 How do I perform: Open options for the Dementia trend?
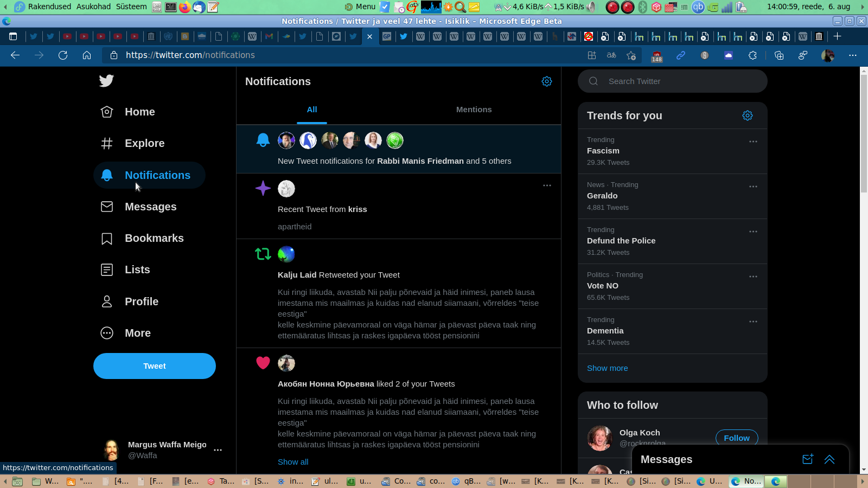click(x=753, y=322)
